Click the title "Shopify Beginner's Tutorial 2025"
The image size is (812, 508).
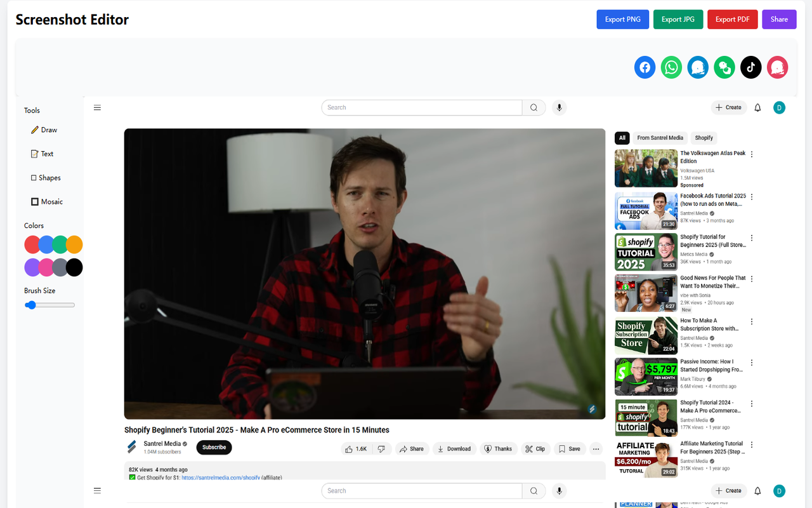[257, 430]
